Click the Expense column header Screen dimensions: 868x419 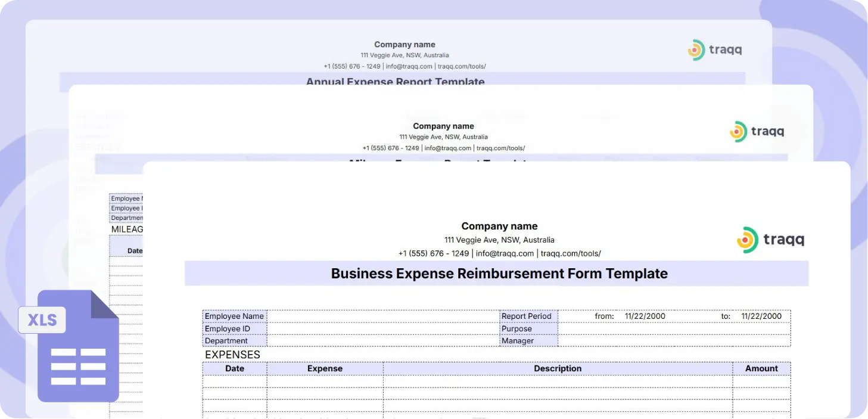tap(325, 368)
